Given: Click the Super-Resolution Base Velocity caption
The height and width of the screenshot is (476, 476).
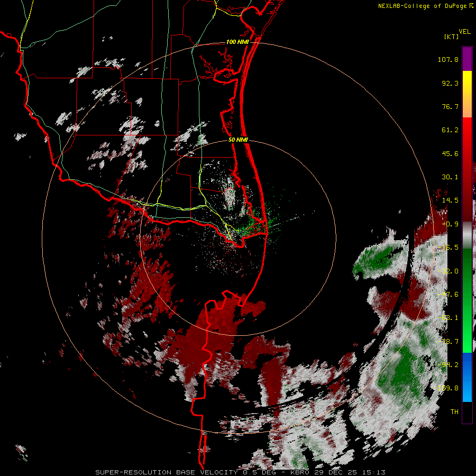Looking at the screenshot, I should tap(240, 472).
